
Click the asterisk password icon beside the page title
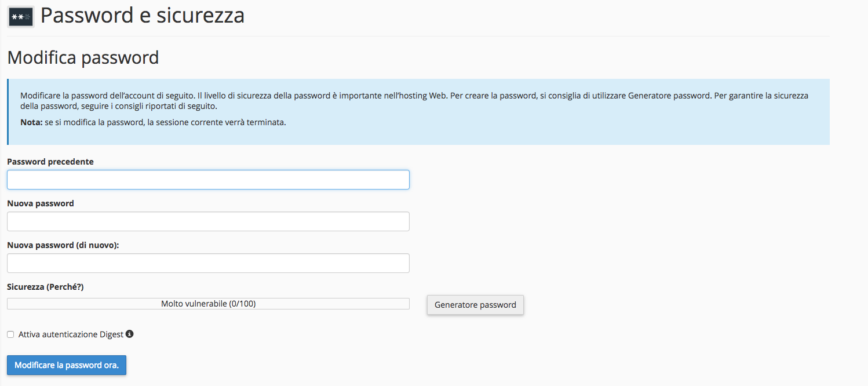(21, 17)
